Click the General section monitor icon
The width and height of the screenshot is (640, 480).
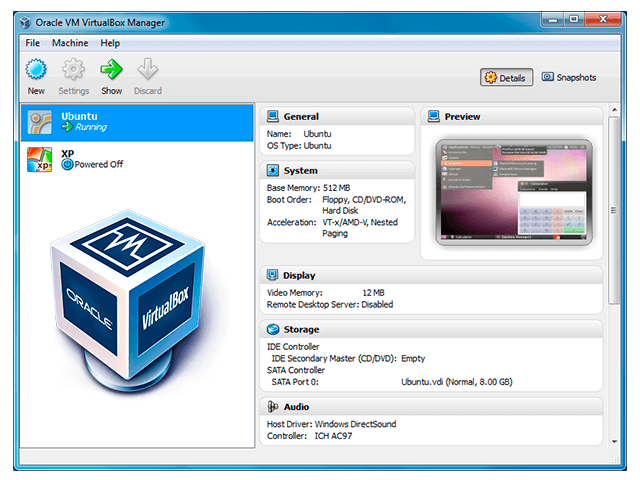click(x=273, y=117)
